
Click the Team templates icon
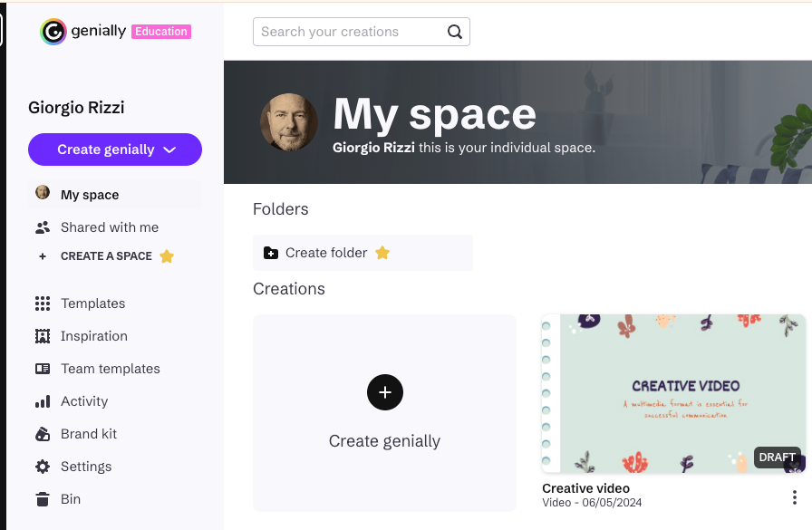(43, 369)
